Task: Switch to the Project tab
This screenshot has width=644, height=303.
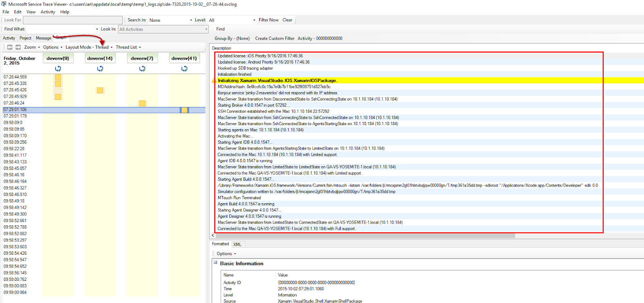Action: (25, 38)
